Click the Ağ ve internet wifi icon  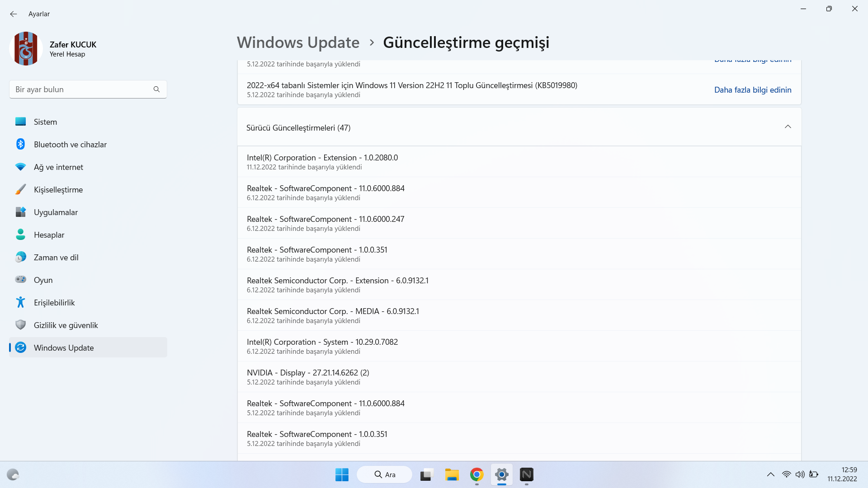(20, 167)
